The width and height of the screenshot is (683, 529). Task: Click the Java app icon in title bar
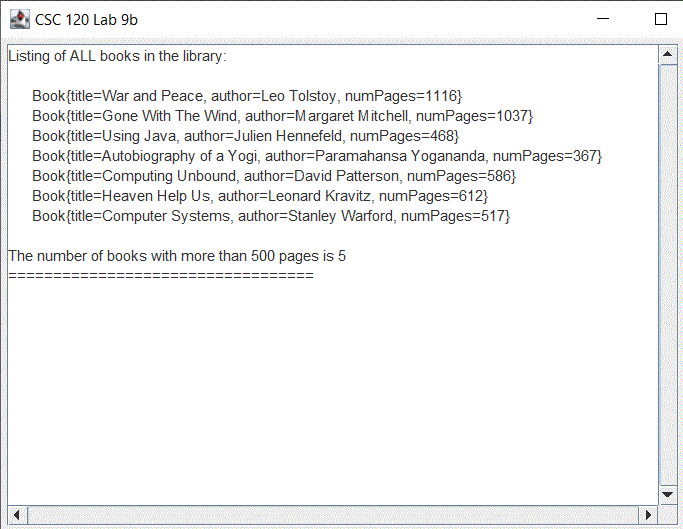(18, 19)
